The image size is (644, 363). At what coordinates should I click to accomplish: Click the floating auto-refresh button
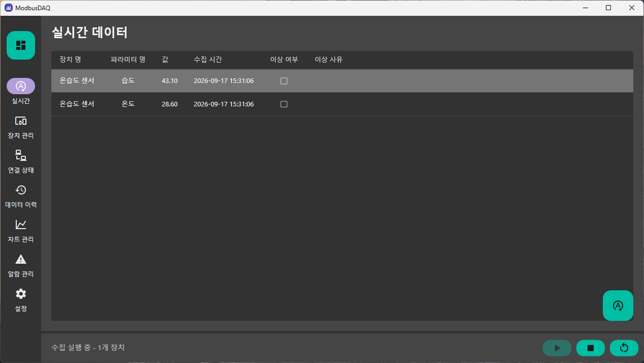(x=618, y=305)
